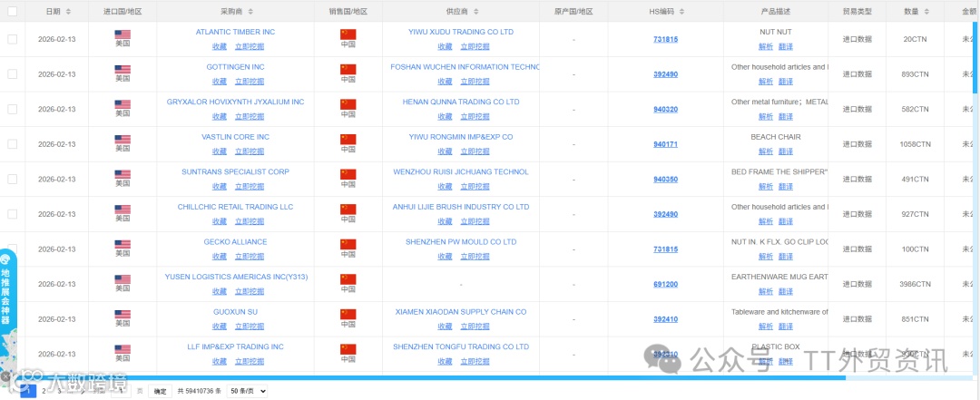Click US flag in GOTTINGEN INC row
This screenshot has height=400, width=980.
[122, 69]
